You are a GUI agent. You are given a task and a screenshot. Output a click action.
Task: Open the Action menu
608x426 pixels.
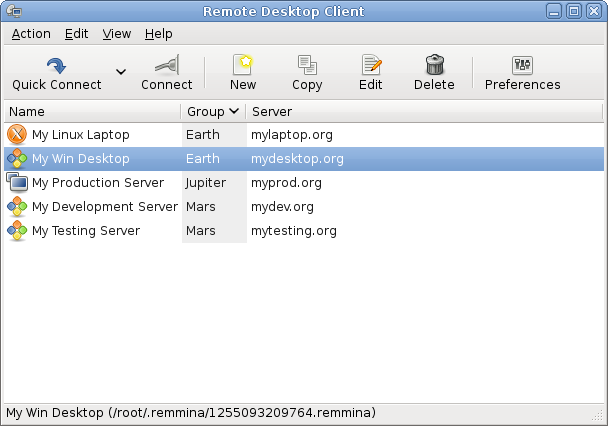pyautogui.click(x=31, y=33)
